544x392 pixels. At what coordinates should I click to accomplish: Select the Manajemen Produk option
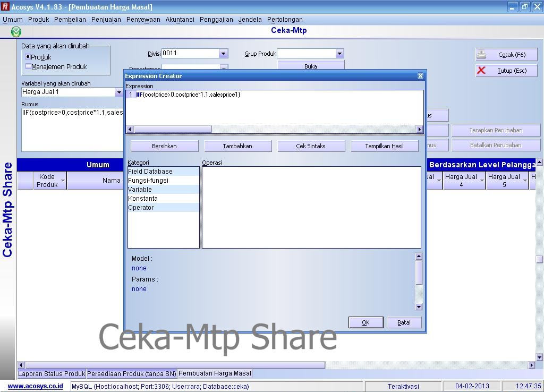(28, 66)
